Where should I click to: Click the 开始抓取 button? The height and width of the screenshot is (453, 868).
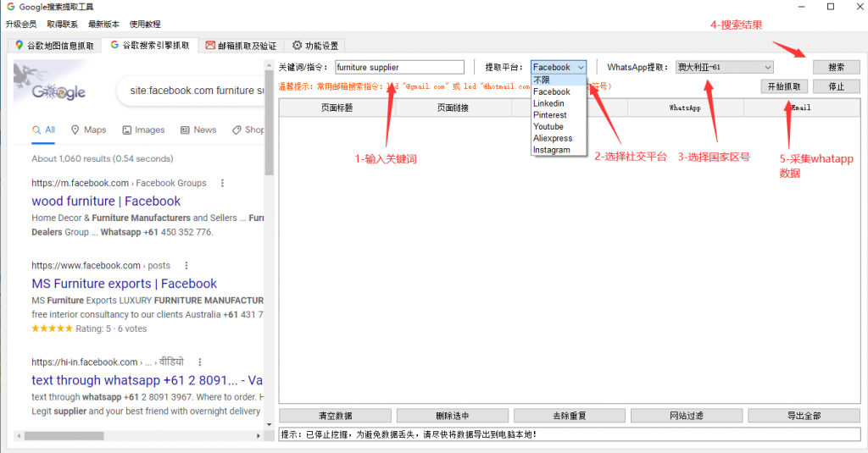point(784,86)
